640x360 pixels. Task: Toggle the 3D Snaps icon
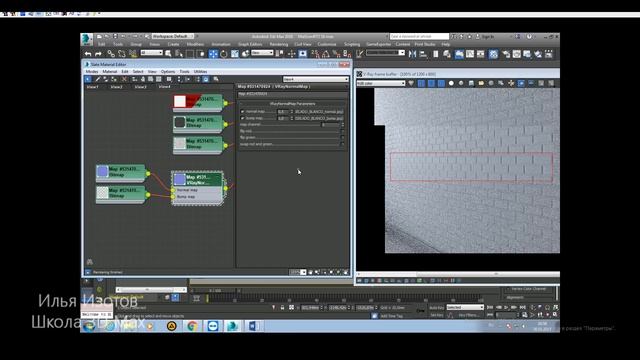click(x=315, y=54)
